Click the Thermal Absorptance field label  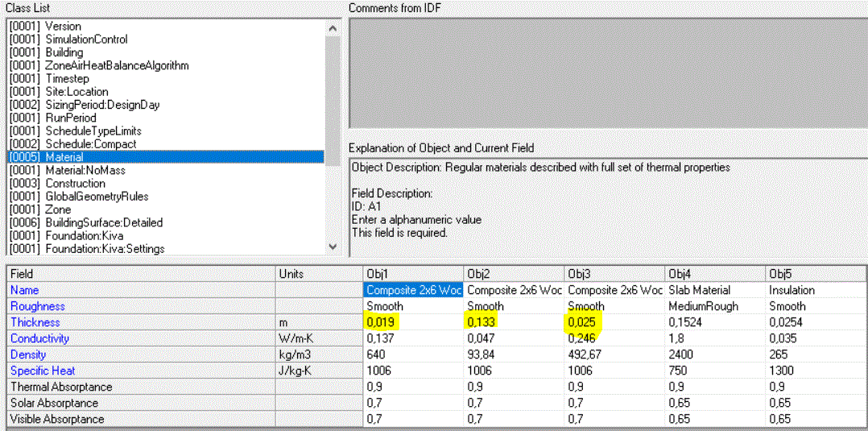click(141, 387)
